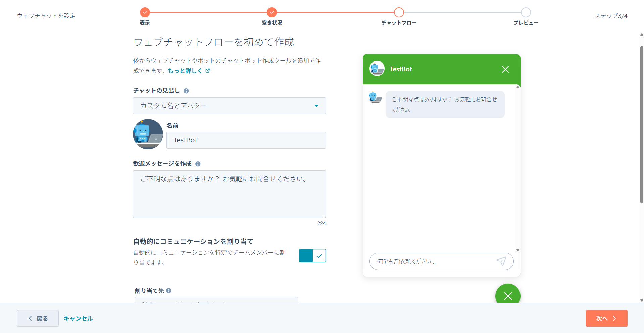Click the robot avatar beside the 名前 field
This screenshot has height=333, width=644.
pyautogui.click(x=148, y=134)
